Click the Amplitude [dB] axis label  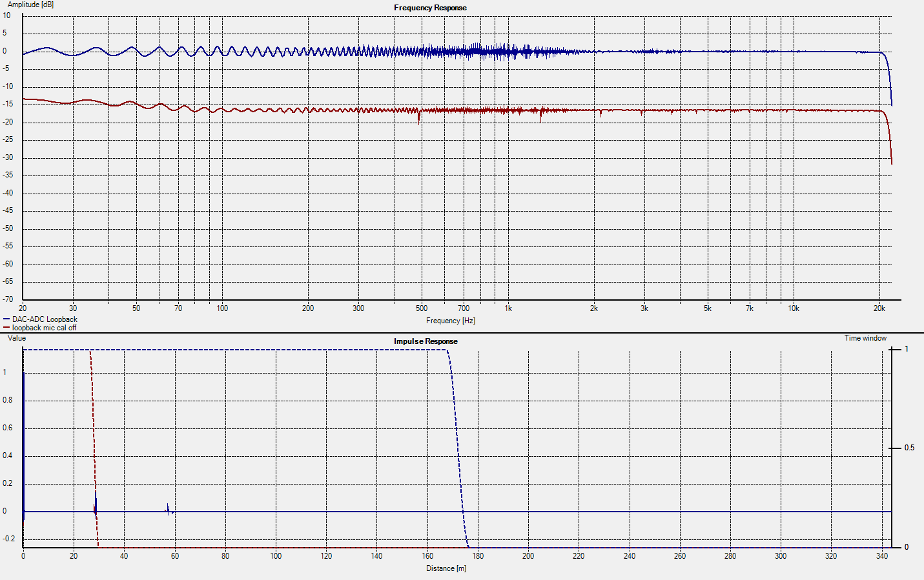(30, 5)
